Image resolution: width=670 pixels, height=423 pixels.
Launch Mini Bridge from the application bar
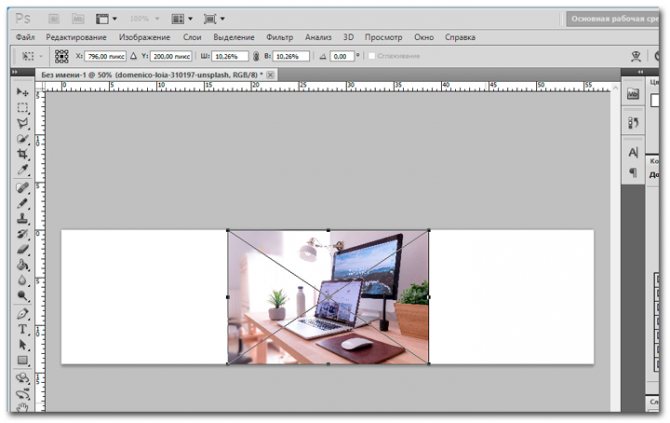point(78,19)
